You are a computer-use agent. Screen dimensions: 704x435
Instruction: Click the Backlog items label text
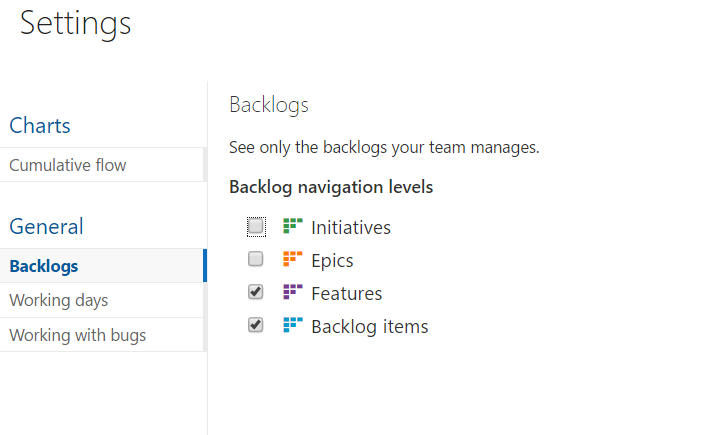pos(370,327)
